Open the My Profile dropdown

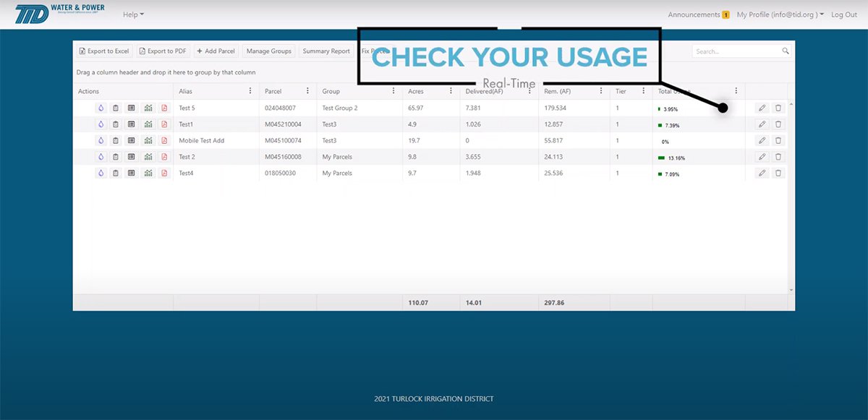(x=780, y=14)
